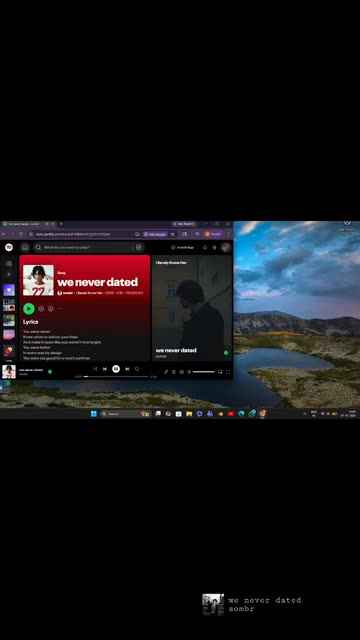This screenshot has height=640, width=360.
Task: Pause playback with the center button
Action: point(116,369)
